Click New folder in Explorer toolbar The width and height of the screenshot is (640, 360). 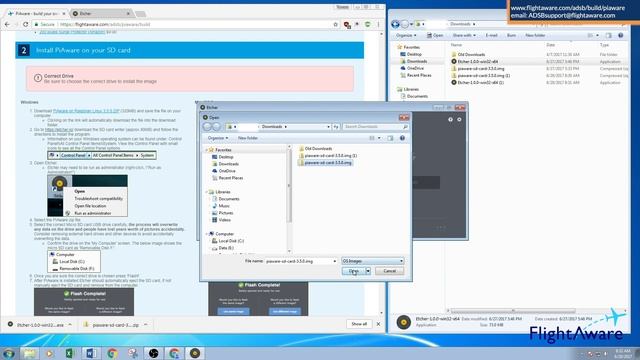535,36
